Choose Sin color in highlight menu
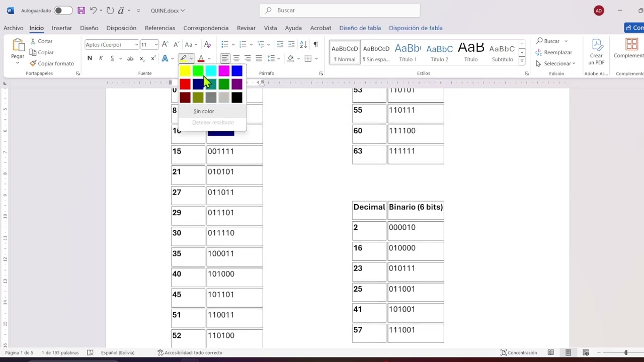This screenshot has height=362, width=644. (x=212, y=111)
